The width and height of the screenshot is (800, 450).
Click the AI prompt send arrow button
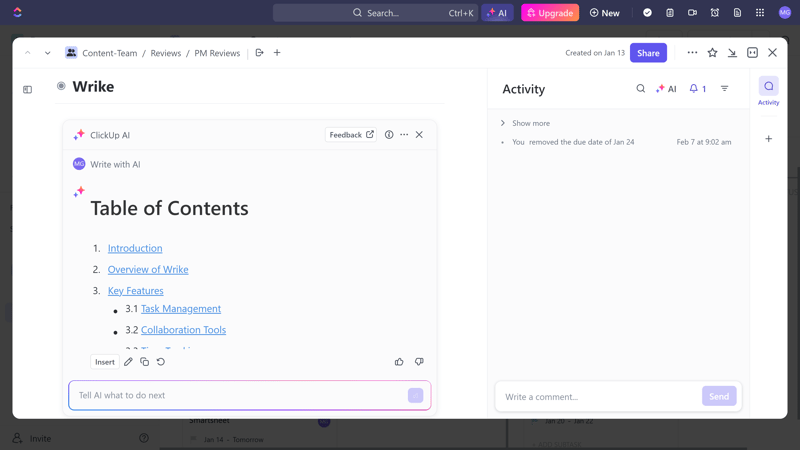coord(415,395)
